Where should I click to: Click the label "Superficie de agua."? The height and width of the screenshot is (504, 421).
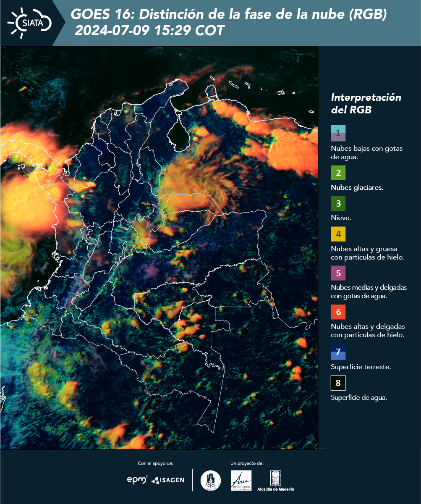coord(359,398)
